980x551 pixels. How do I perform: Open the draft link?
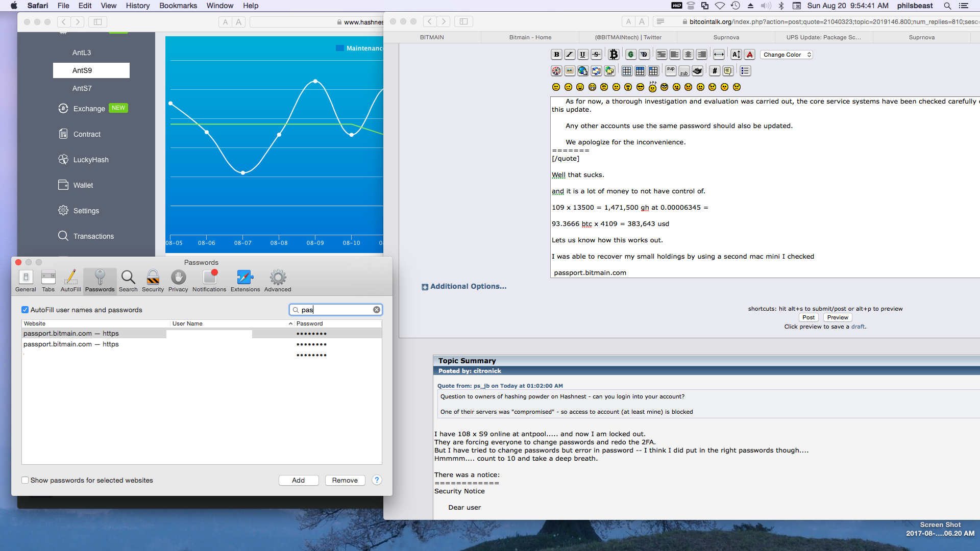[857, 327]
